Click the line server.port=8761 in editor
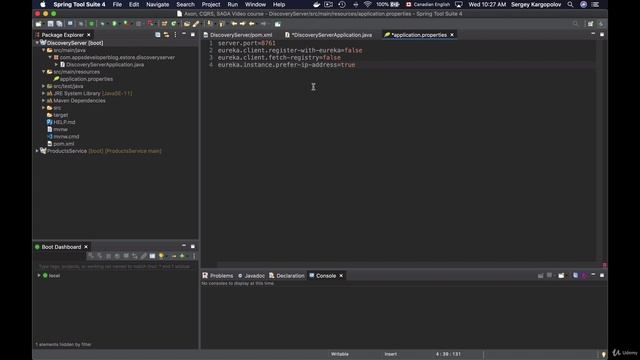Image resolution: width=640 pixels, height=360 pixels. tap(247, 43)
